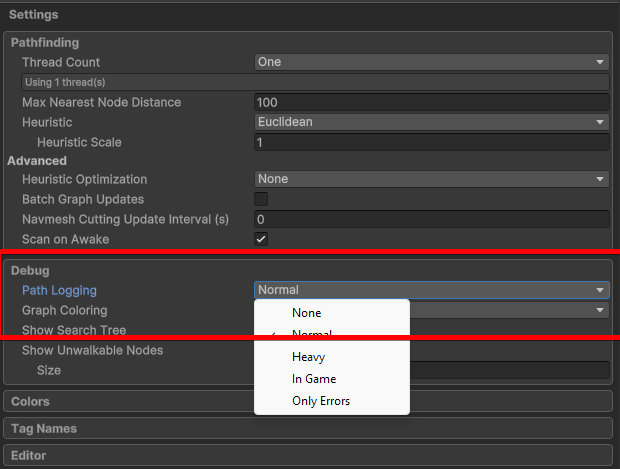Click the Show Unwalkable Nodes label
The width and height of the screenshot is (620, 469).
point(93,350)
